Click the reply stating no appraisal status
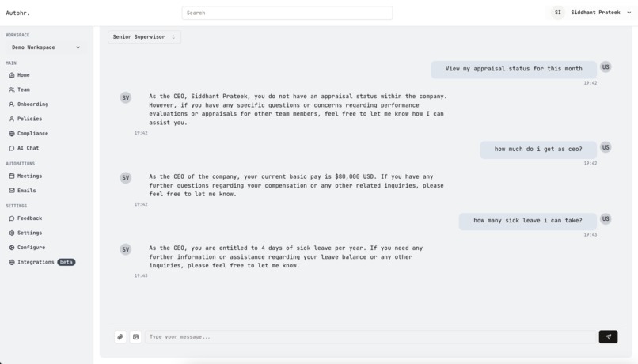The height and width of the screenshot is (364, 638). pyautogui.click(x=298, y=109)
